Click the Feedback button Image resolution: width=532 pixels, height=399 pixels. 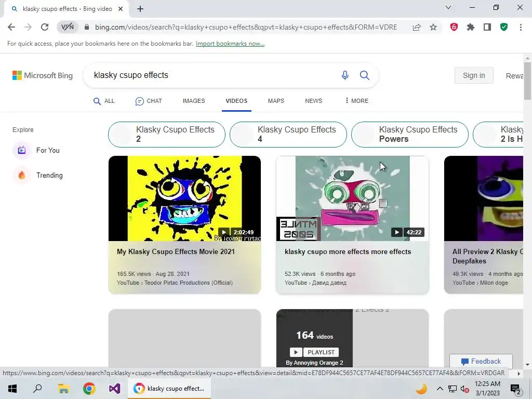[481, 362]
